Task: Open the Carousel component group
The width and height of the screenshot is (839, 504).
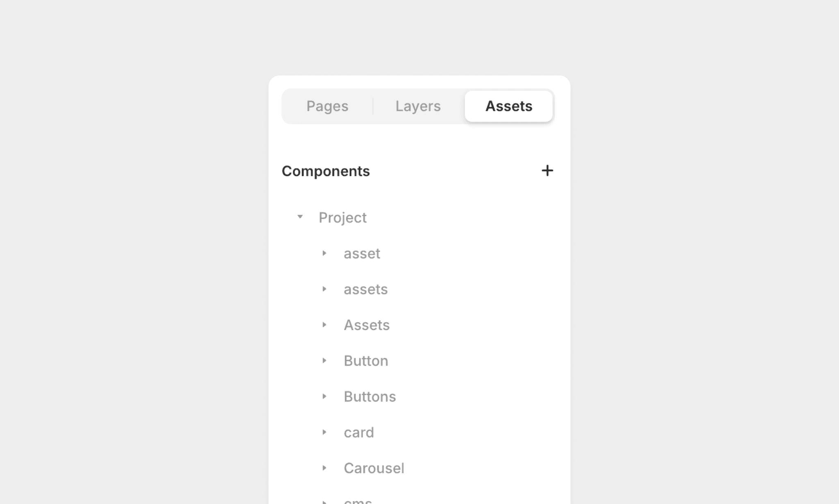Action: coord(324,468)
